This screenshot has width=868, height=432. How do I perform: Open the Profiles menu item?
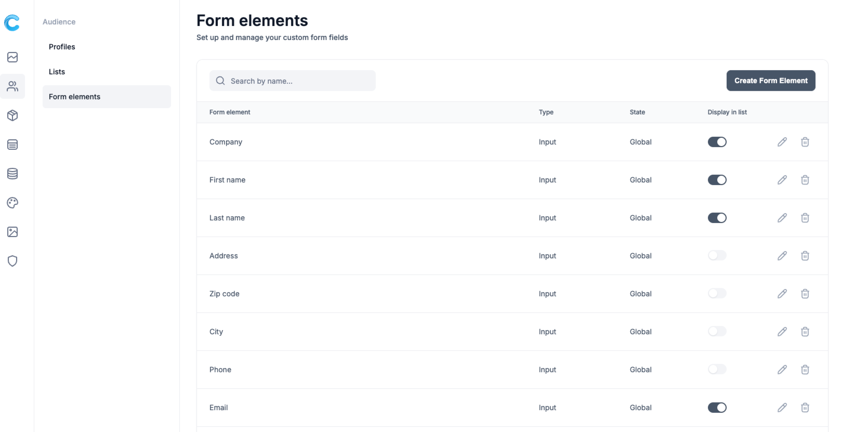[x=62, y=47]
